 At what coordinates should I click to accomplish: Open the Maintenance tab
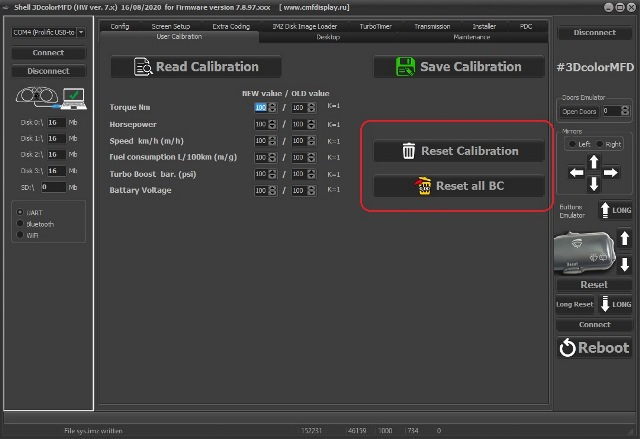(x=471, y=36)
